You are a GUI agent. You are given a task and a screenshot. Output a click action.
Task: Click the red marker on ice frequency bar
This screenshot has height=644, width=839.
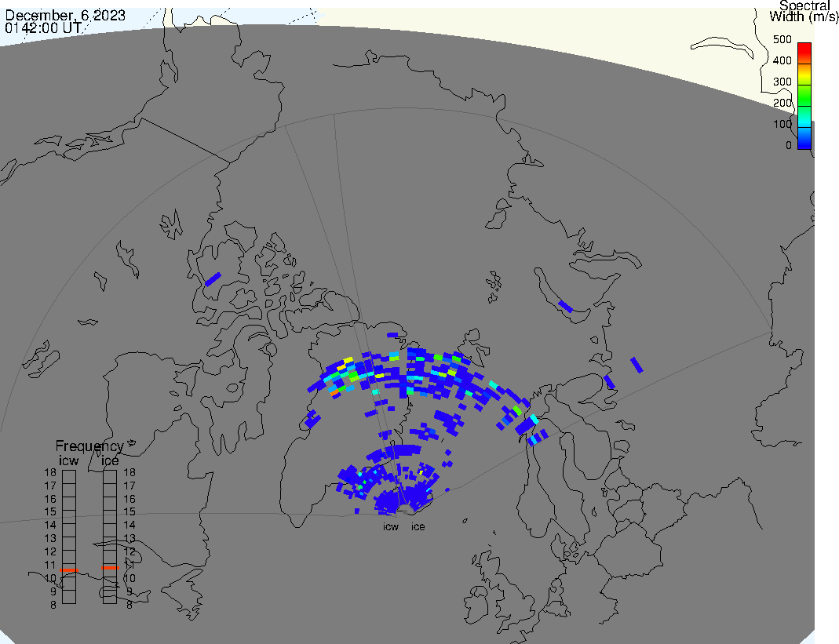click(110, 567)
